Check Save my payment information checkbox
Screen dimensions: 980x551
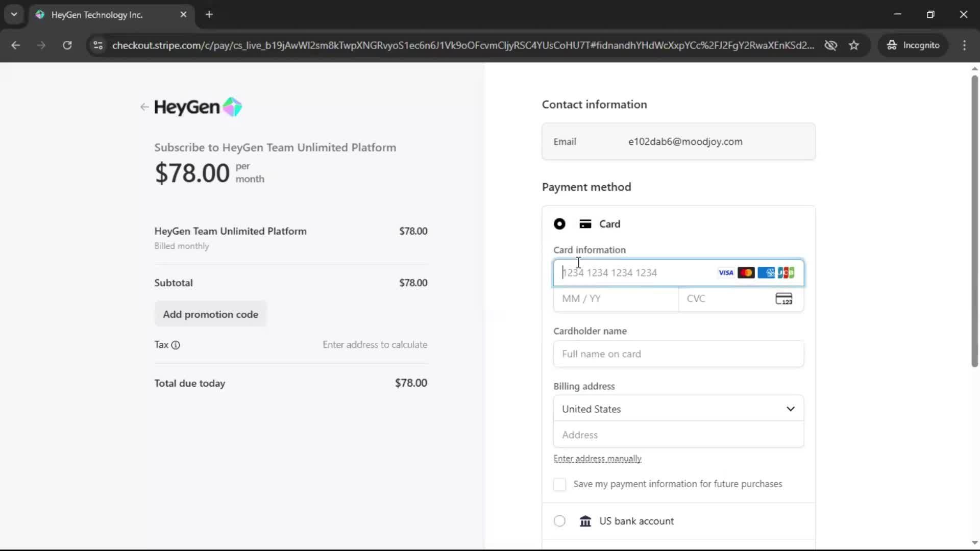(559, 484)
